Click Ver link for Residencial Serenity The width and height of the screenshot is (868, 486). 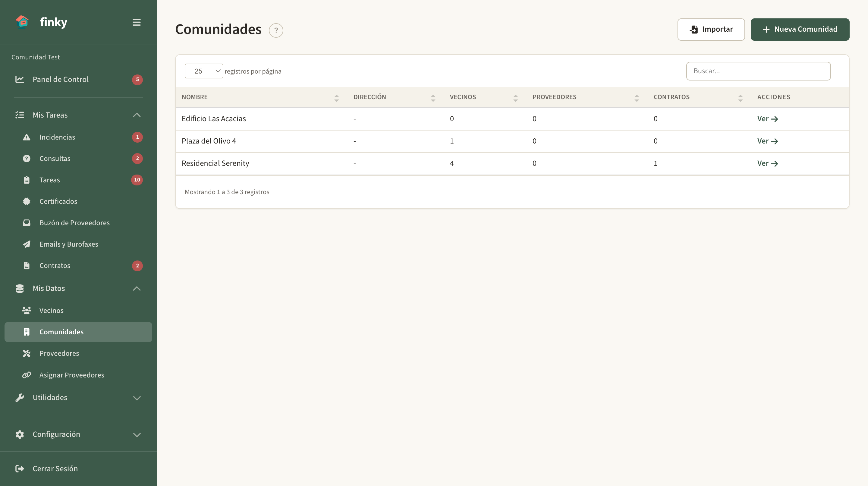pyautogui.click(x=767, y=163)
